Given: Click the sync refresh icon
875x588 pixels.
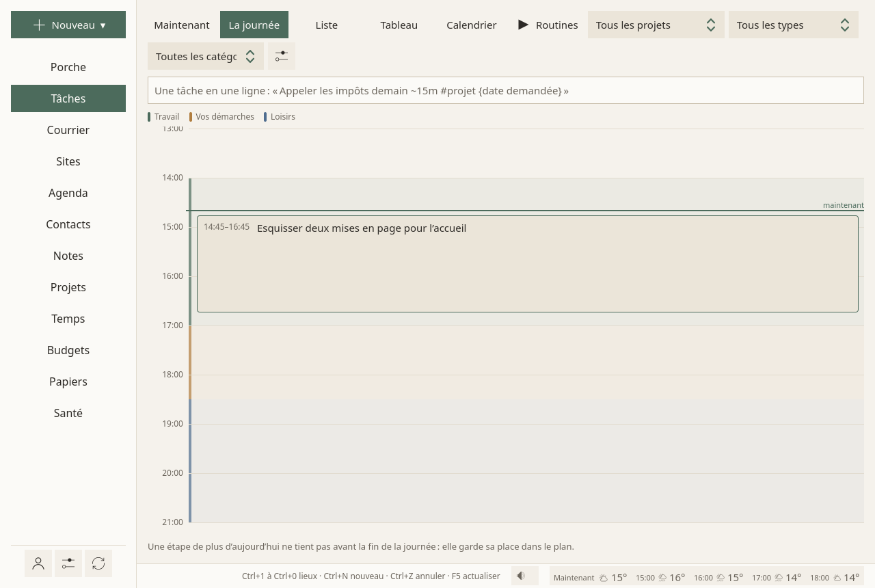Looking at the screenshot, I should (x=98, y=563).
